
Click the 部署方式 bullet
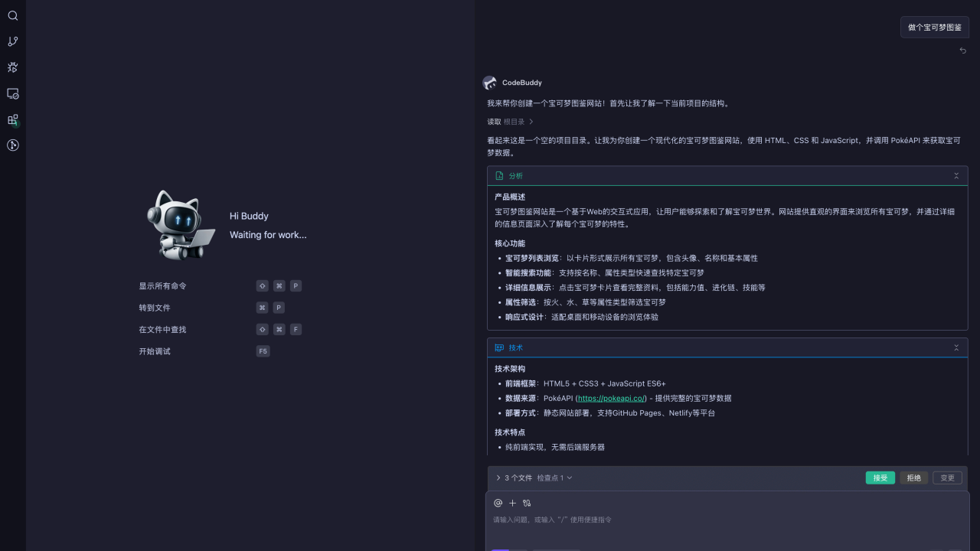tap(610, 413)
